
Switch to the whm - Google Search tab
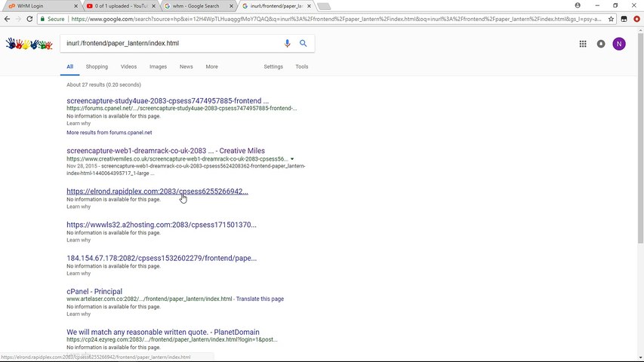coord(197,6)
